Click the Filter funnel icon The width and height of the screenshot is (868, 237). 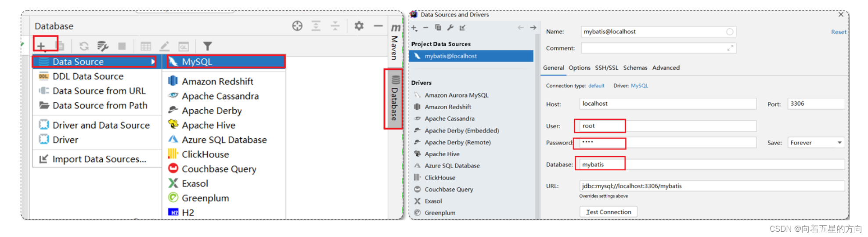(207, 46)
